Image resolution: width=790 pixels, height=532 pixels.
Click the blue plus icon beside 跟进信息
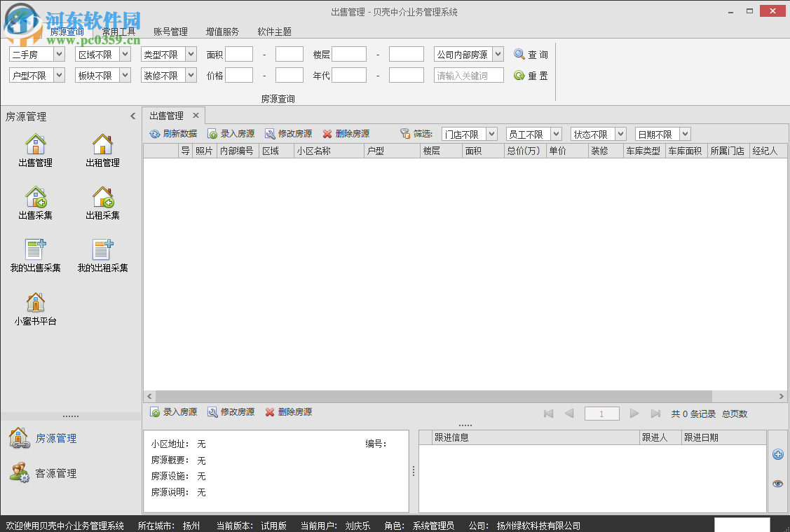777,454
